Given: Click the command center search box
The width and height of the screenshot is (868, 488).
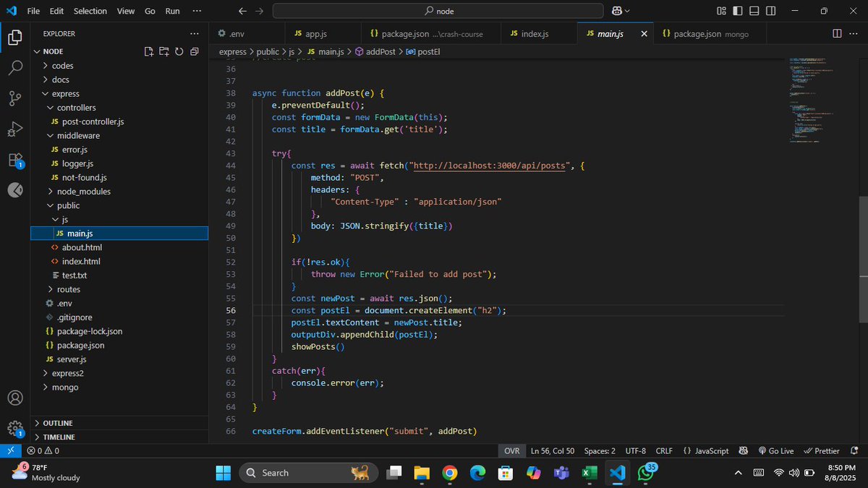Looking at the screenshot, I should [x=438, y=11].
